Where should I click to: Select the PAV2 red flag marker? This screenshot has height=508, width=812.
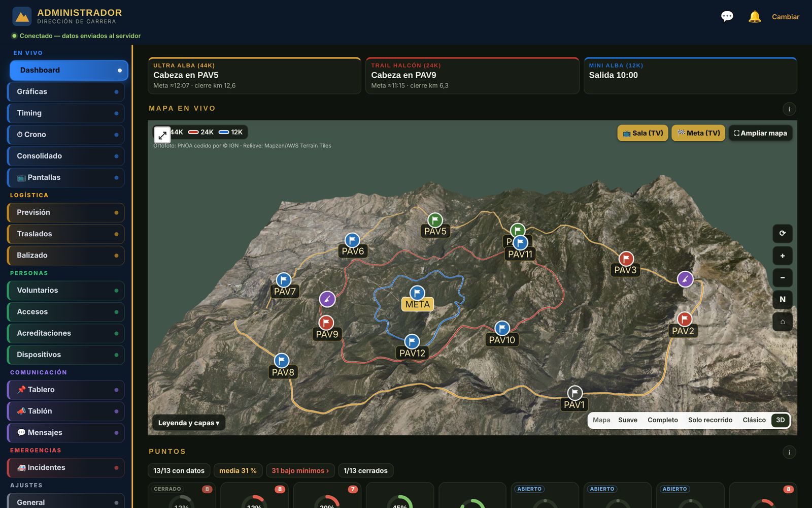point(685,319)
